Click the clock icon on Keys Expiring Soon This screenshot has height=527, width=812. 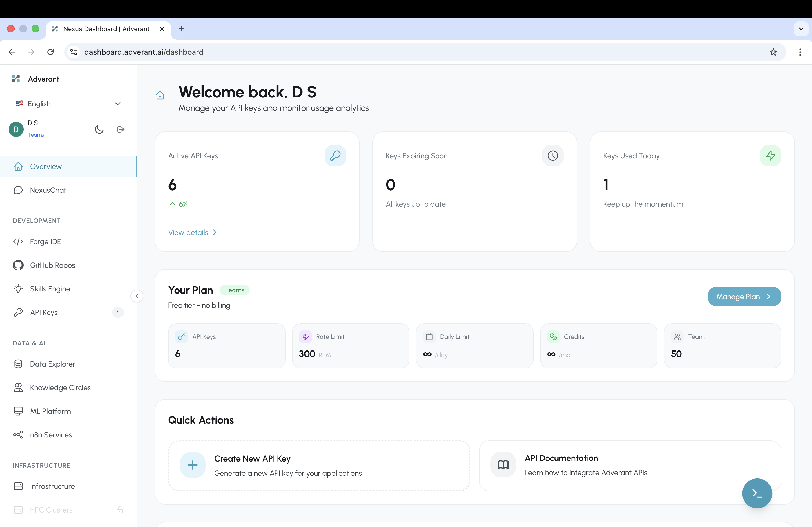[x=553, y=156]
